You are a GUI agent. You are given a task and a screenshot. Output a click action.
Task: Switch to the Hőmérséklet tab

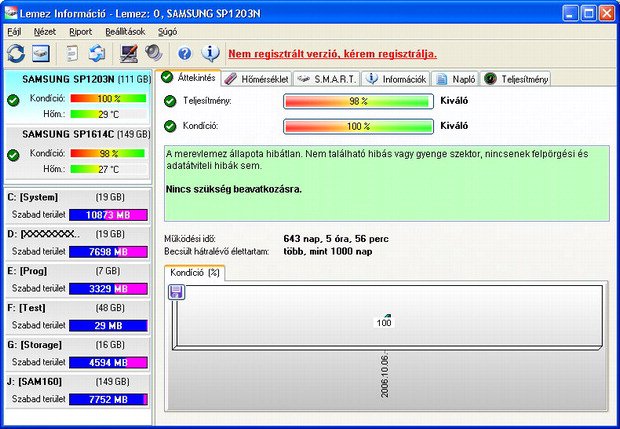(x=256, y=79)
